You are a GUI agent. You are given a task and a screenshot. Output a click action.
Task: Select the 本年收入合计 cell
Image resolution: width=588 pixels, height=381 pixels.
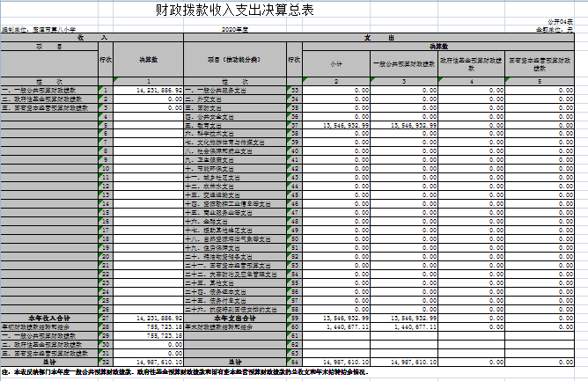click(x=49, y=319)
